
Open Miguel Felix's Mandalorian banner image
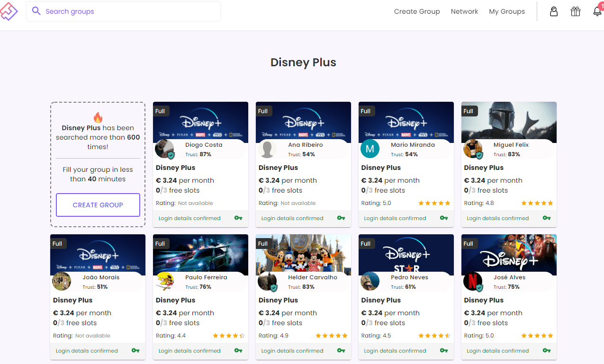[x=509, y=122]
